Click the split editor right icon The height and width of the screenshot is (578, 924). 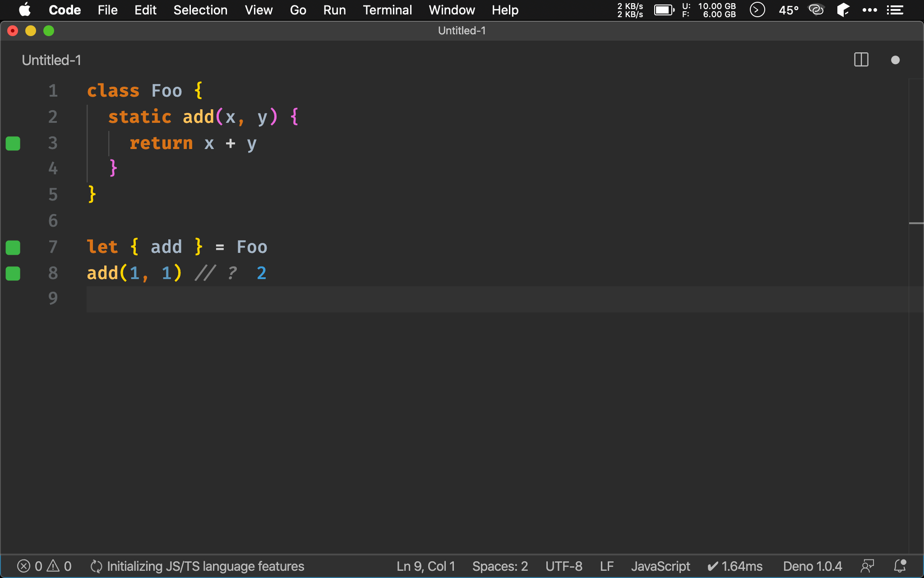[x=861, y=60]
